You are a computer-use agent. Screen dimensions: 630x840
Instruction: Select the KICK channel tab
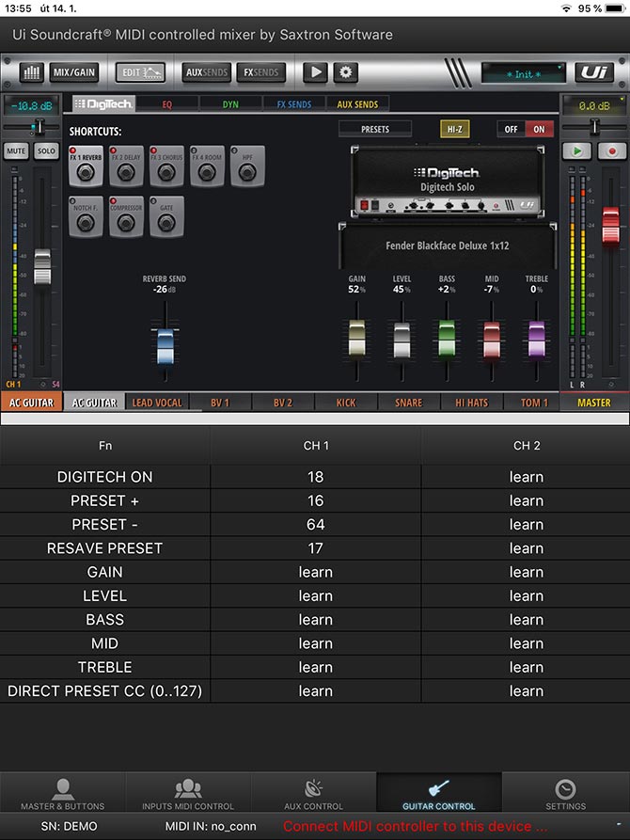pos(346,403)
